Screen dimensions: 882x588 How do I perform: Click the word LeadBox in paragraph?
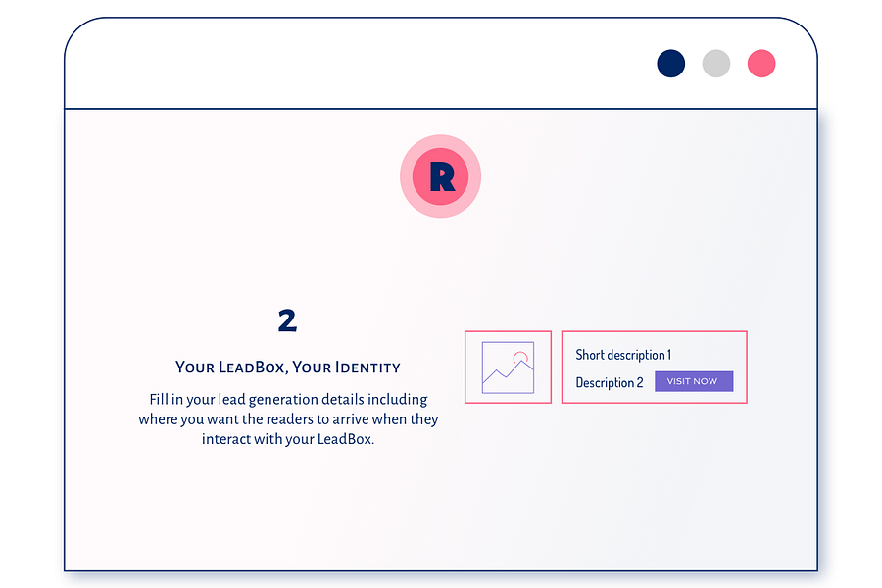tap(344, 439)
